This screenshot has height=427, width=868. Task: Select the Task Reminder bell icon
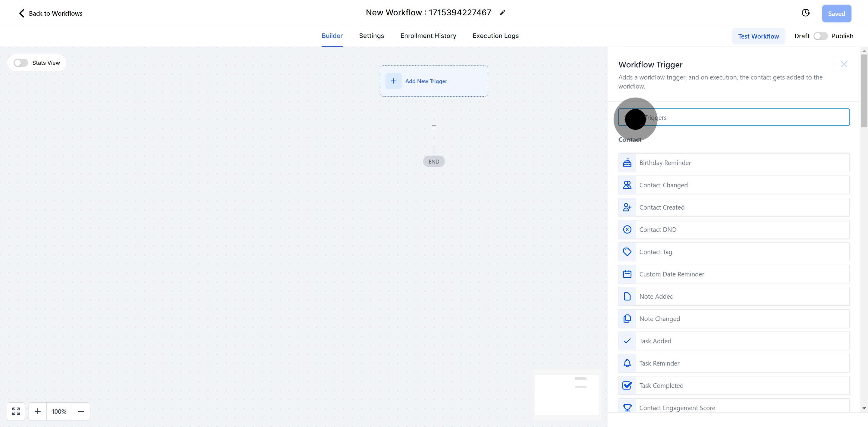pyautogui.click(x=627, y=363)
